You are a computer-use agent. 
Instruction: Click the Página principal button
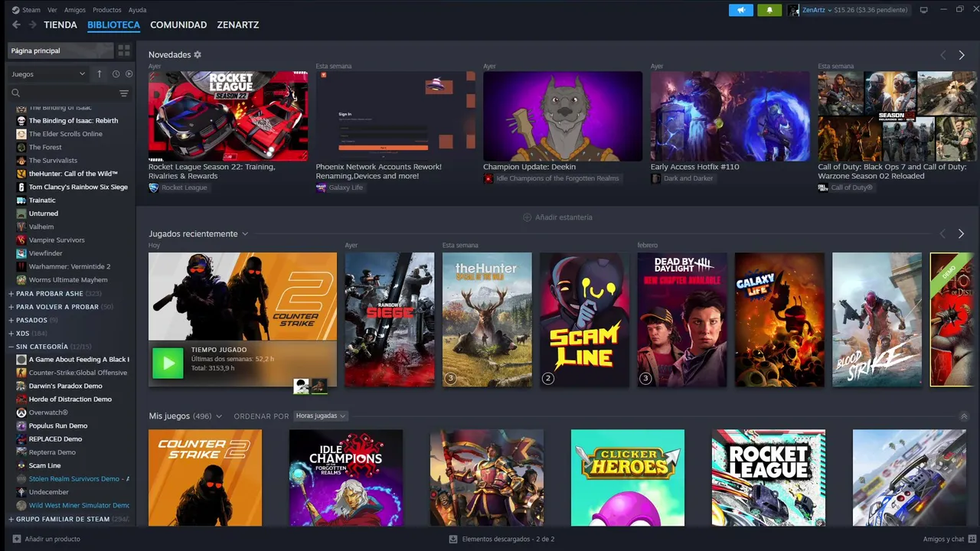pyautogui.click(x=60, y=51)
